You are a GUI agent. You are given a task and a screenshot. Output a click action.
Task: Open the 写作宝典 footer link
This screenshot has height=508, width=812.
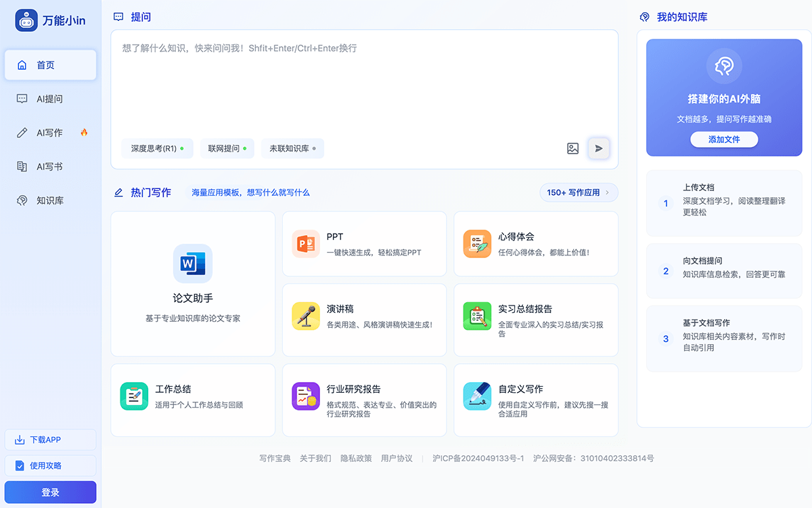[x=275, y=459]
